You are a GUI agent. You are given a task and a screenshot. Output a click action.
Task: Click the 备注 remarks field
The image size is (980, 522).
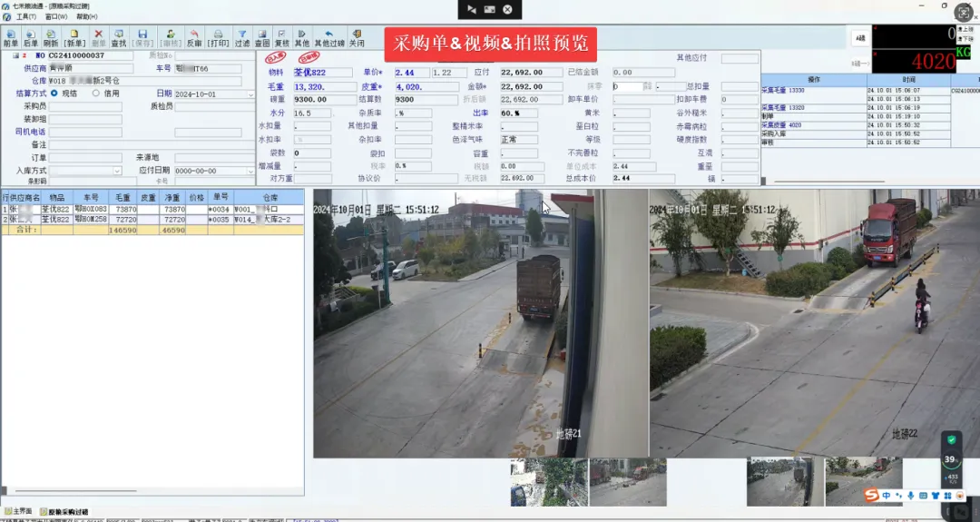(x=152, y=144)
